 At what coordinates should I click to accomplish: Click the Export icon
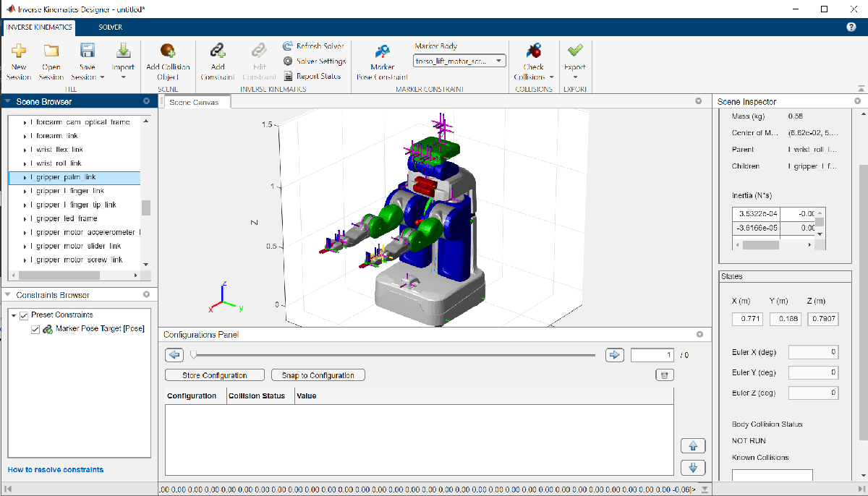574,61
